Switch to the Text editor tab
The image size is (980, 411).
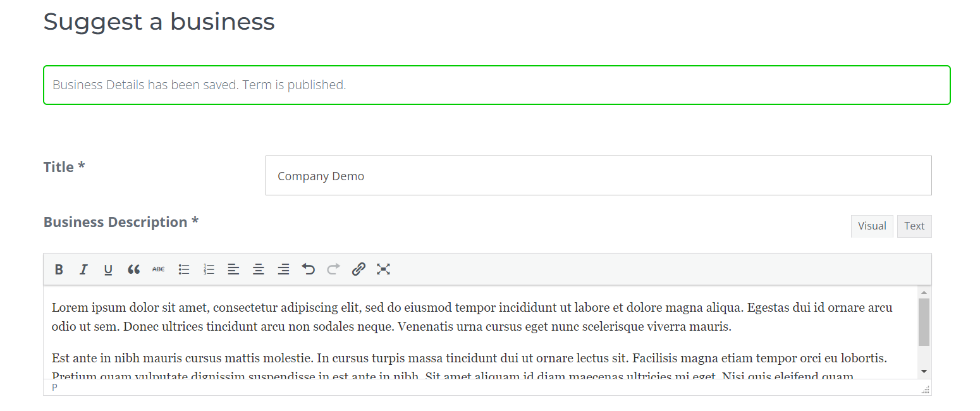(x=914, y=226)
